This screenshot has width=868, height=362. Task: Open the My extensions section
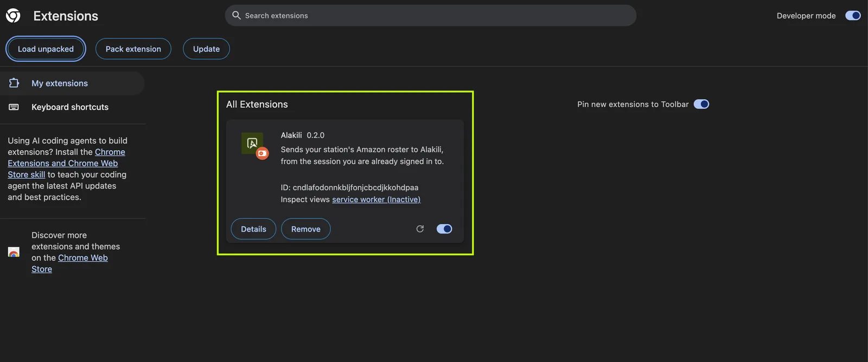pyautogui.click(x=72, y=83)
